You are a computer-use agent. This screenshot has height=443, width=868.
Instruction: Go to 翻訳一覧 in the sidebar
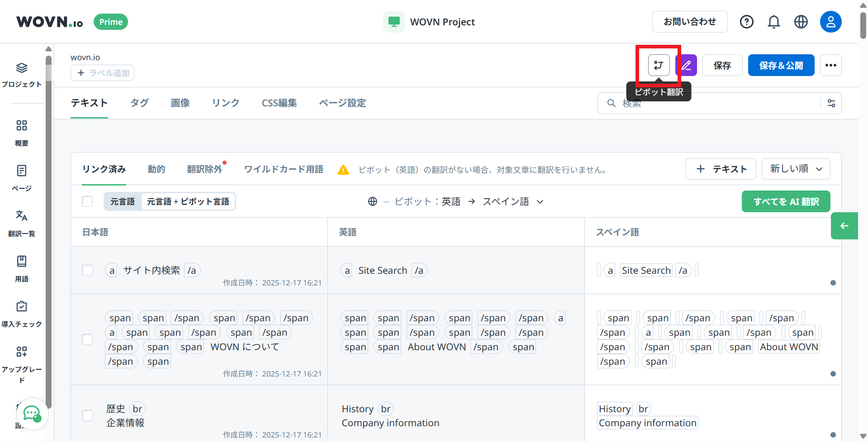point(22,223)
